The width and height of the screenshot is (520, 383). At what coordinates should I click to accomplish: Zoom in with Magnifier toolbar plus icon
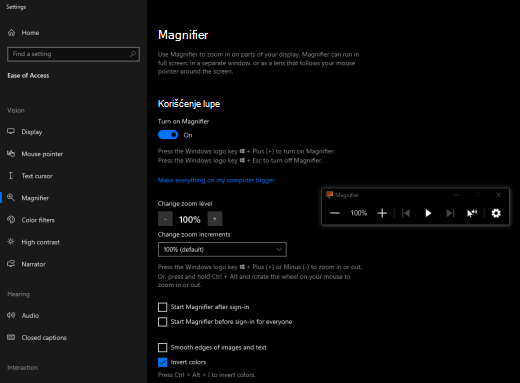click(382, 213)
